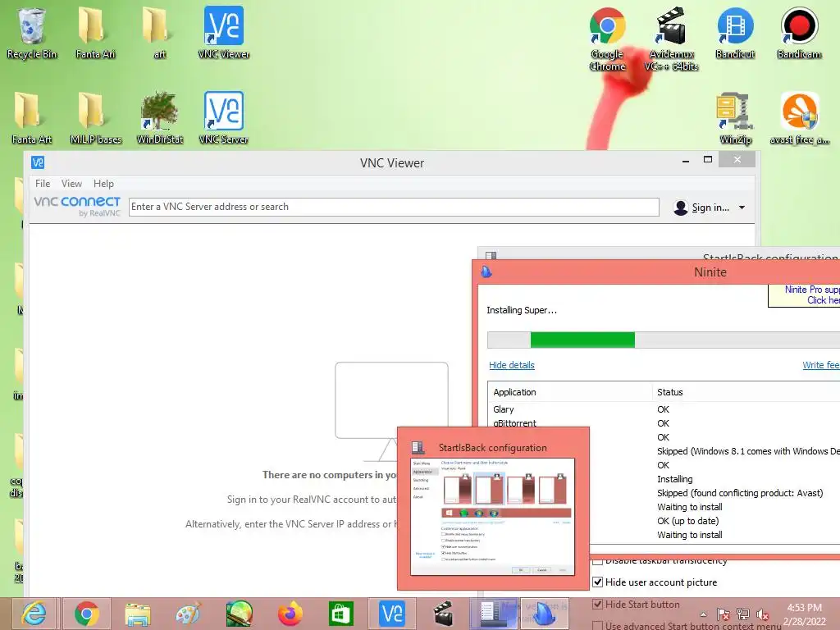This screenshot has height=630, width=840.
Task: Expand the Sign in dropdown arrow
Action: (742, 208)
